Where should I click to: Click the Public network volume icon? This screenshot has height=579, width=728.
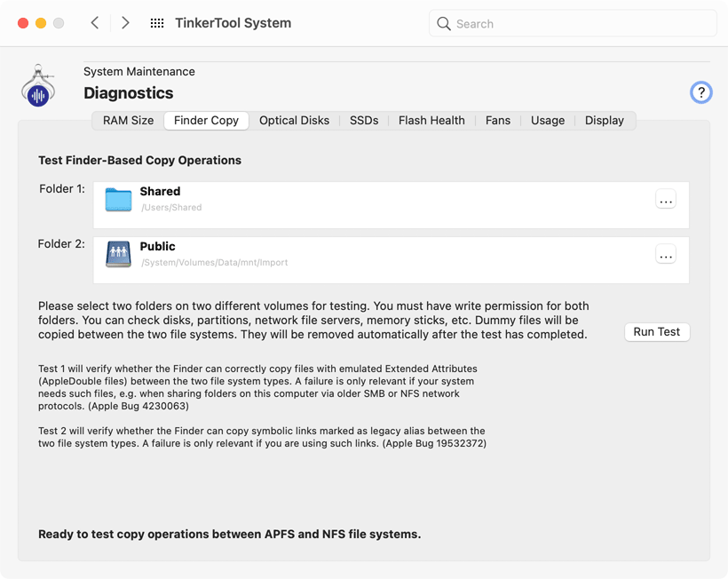click(118, 254)
